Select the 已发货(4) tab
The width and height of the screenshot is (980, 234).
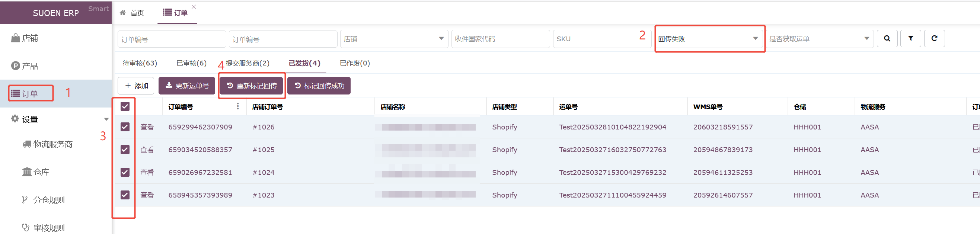tap(304, 63)
